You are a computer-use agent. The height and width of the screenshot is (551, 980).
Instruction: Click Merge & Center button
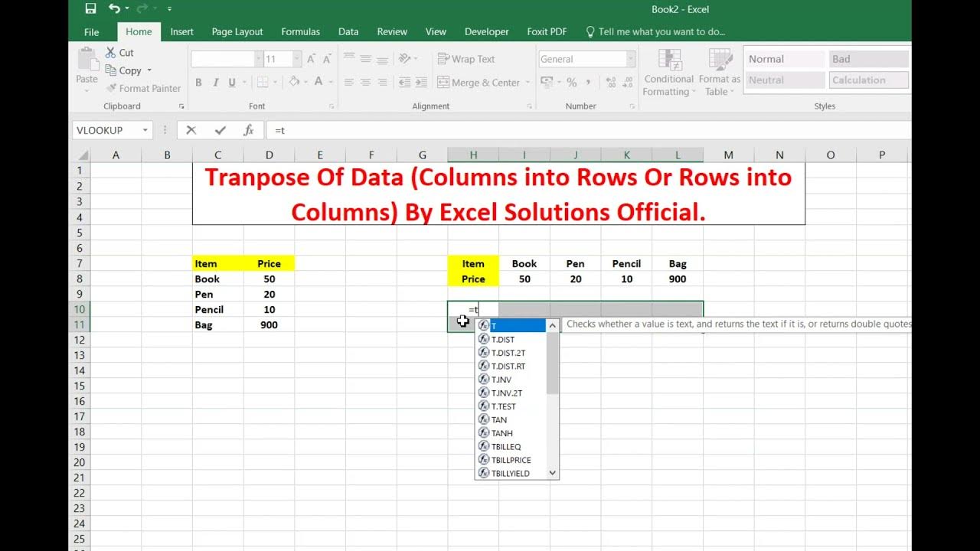(479, 83)
